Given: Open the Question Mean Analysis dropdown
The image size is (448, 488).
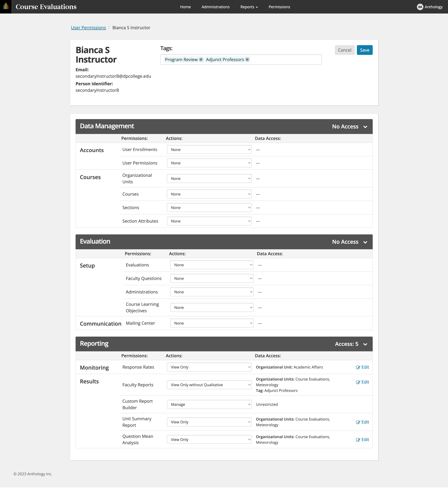Looking at the screenshot, I should (x=209, y=440).
